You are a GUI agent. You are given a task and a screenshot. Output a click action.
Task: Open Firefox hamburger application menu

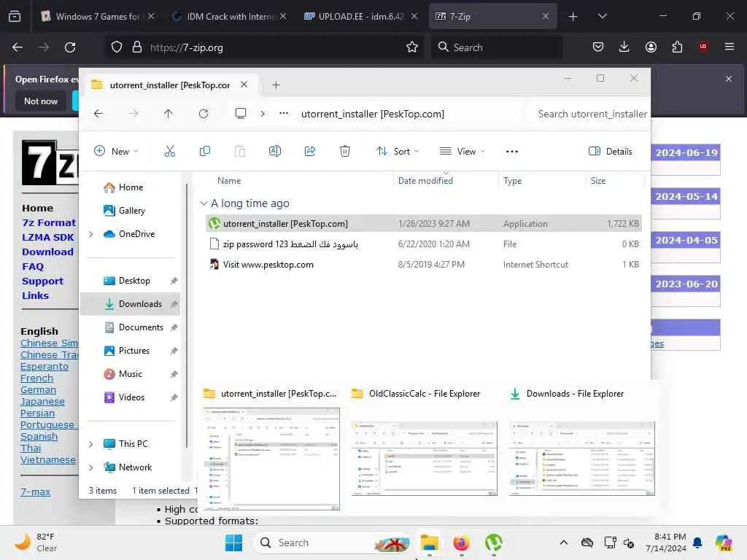point(729,47)
